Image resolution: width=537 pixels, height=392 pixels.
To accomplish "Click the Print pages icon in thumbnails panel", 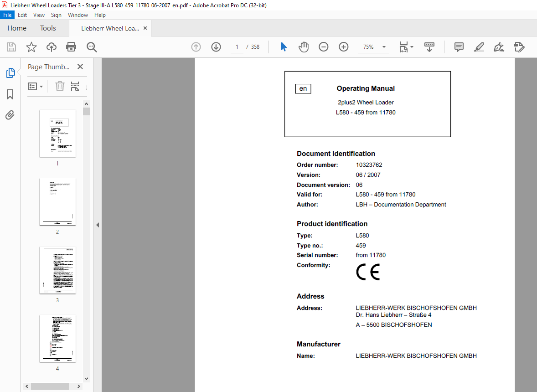I will point(75,86).
